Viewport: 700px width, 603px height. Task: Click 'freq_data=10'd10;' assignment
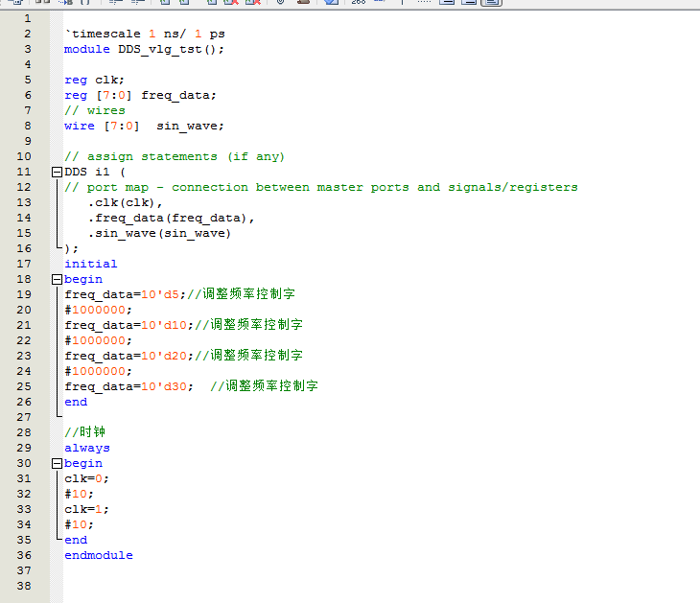[129, 325]
